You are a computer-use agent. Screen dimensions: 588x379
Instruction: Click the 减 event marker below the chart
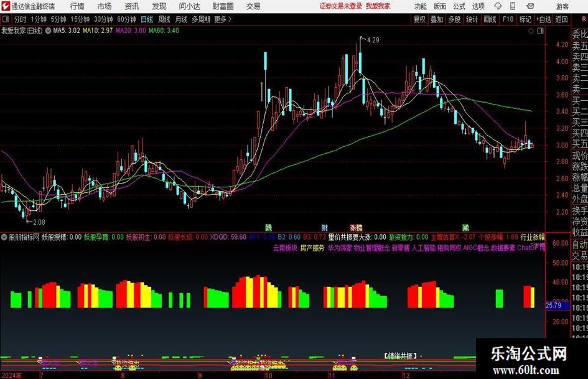[465, 227]
